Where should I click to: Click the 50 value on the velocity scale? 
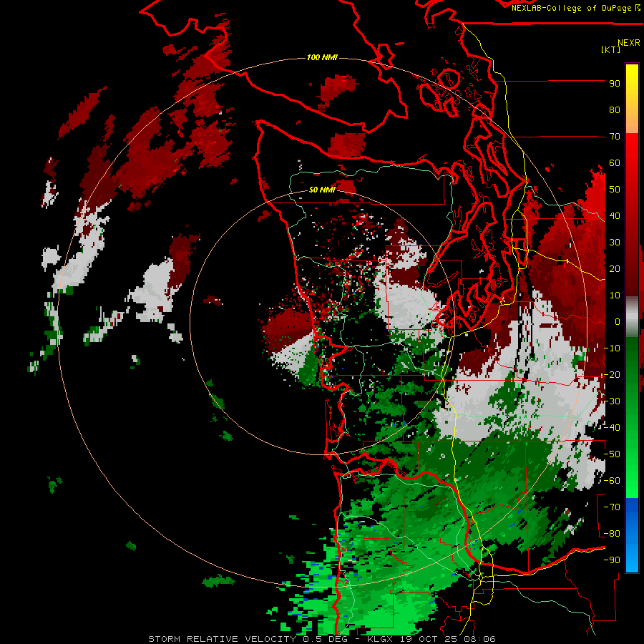[615, 190]
